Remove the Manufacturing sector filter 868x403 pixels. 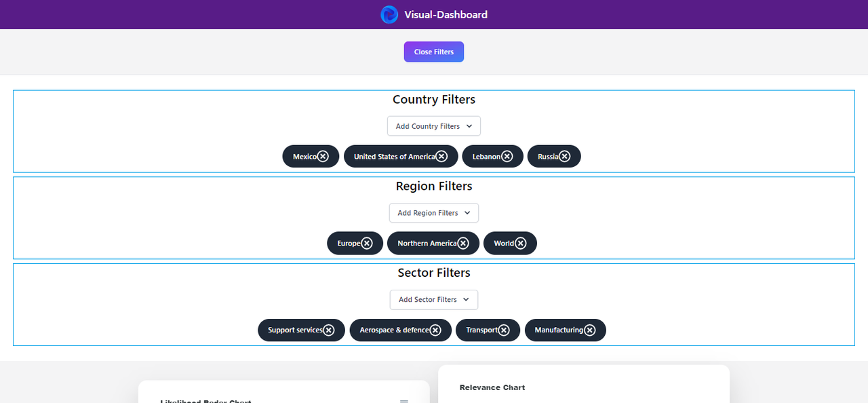[590, 330]
